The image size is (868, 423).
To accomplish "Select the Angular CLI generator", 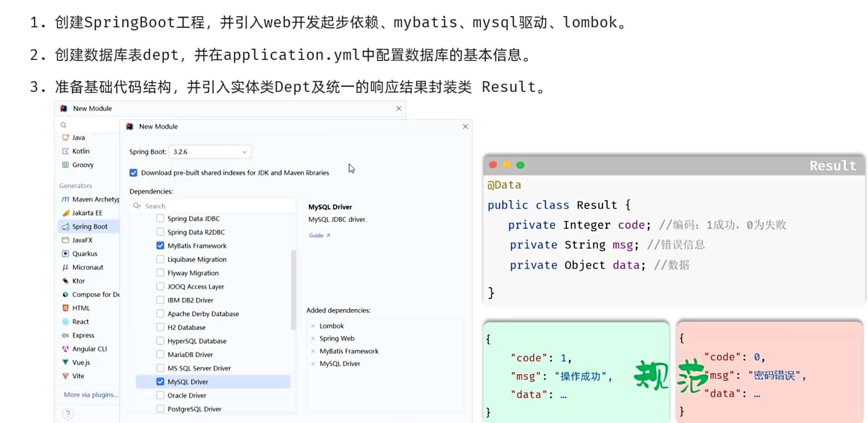I will (x=89, y=349).
